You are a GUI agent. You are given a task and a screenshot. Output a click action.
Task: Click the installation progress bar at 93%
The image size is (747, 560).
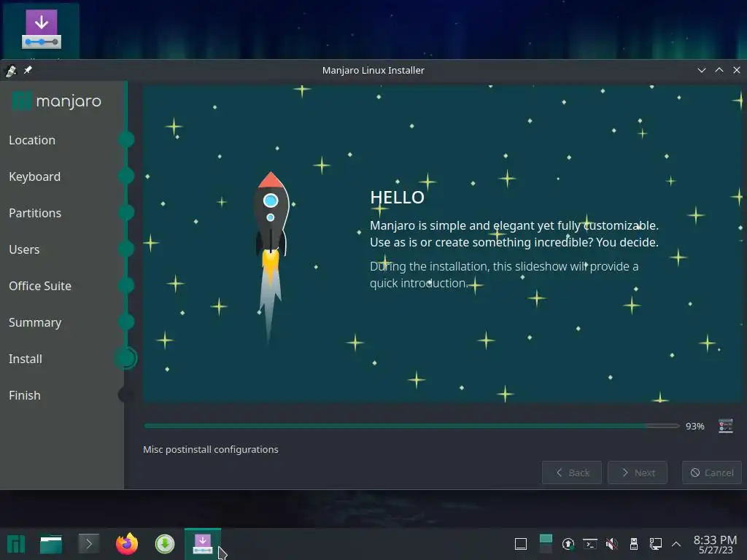pyautogui.click(x=411, y=426)
